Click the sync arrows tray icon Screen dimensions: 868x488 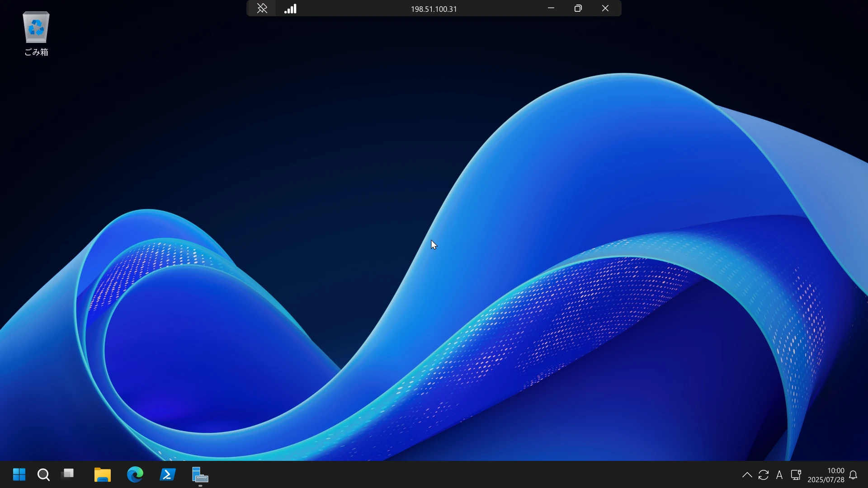tap(764, 475)
